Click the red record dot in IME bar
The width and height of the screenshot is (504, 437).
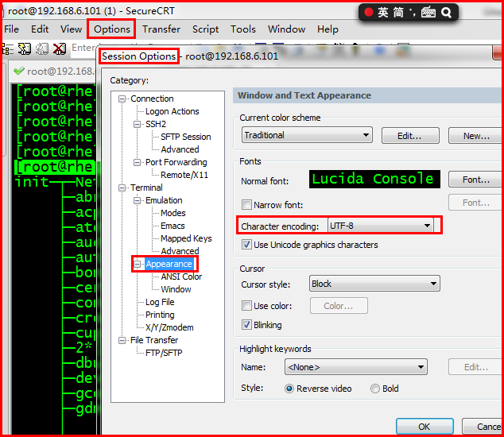[369, 12]
